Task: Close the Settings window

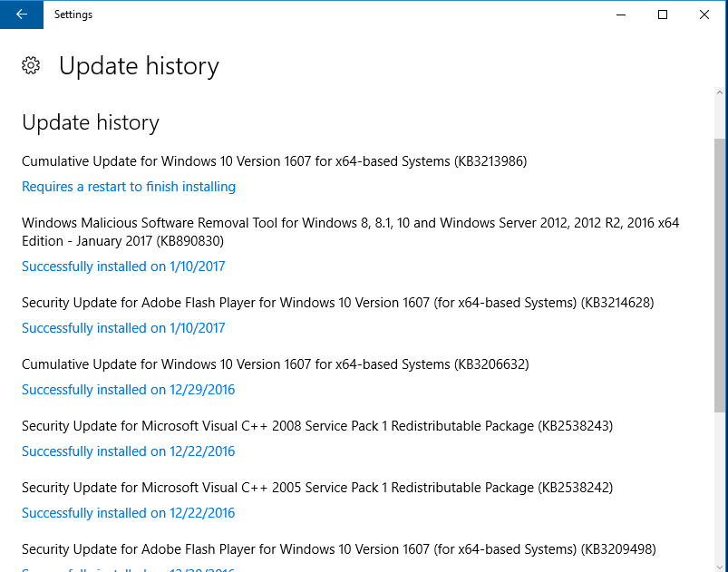Action: 704,15
